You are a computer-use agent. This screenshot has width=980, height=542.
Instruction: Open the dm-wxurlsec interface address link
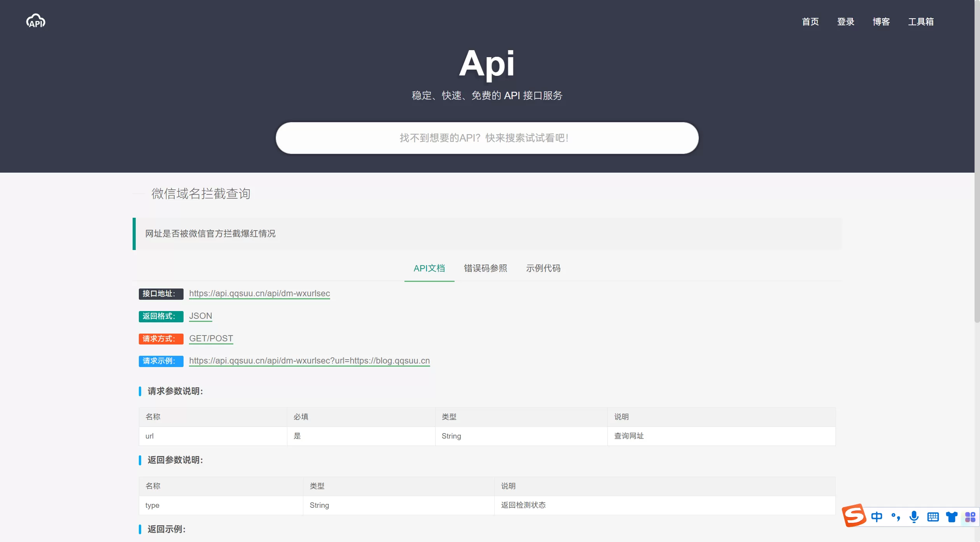(259, 294)
